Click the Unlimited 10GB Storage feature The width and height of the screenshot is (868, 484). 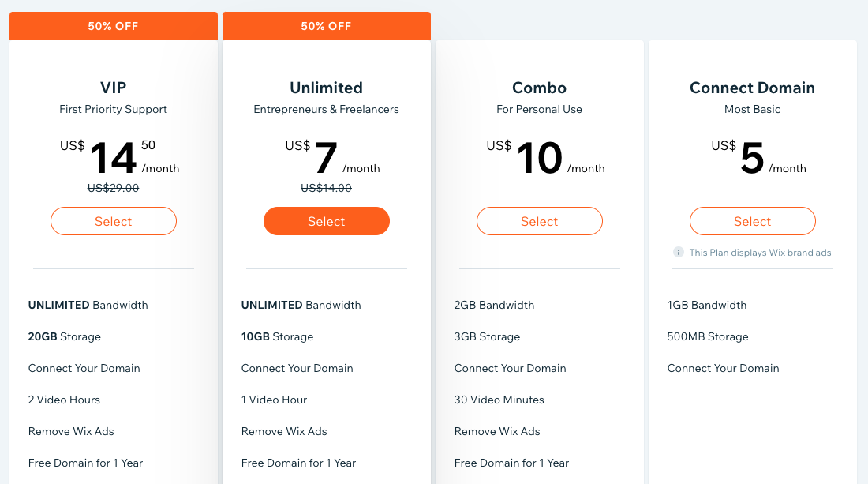[x=277, y=336]
